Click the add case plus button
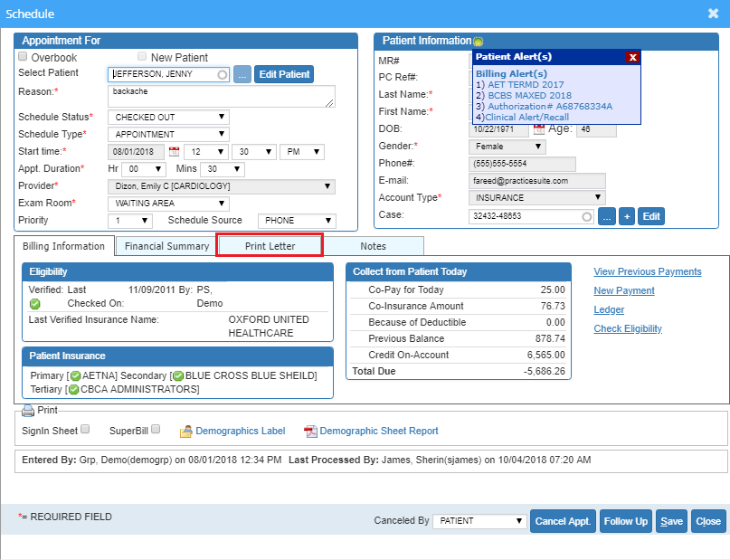This screenshot has width=730, height=560. 627,216
